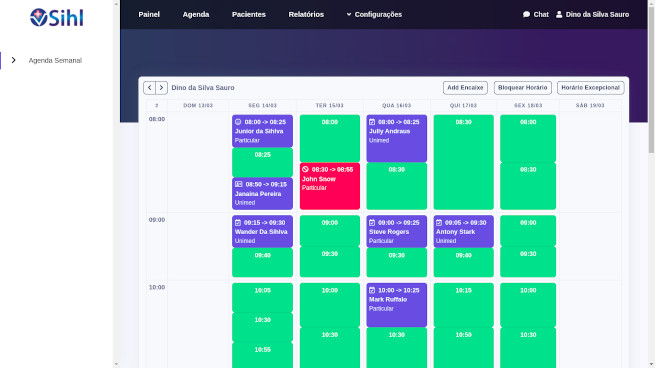Click the sidebar scrollbar down arrow
The height and width of the screenshot is (368, 655).
(116, 364)
